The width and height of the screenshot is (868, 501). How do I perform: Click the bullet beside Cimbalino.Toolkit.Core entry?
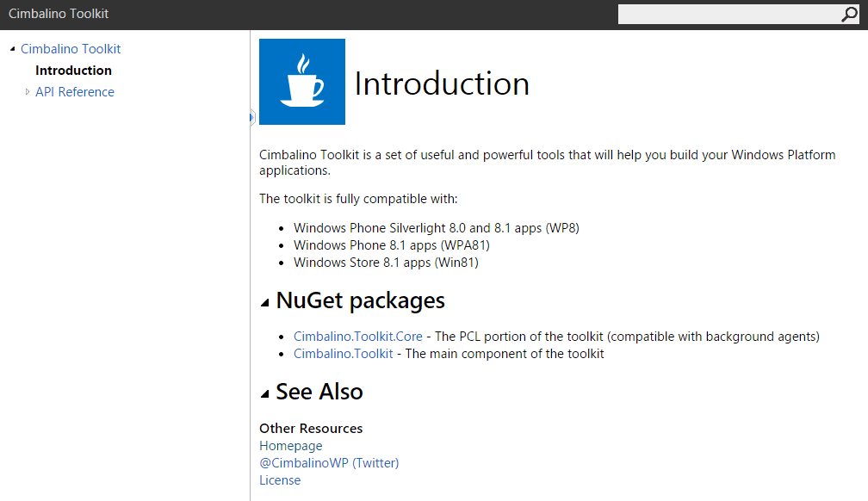pyautogui.click(x=282, y=336)
